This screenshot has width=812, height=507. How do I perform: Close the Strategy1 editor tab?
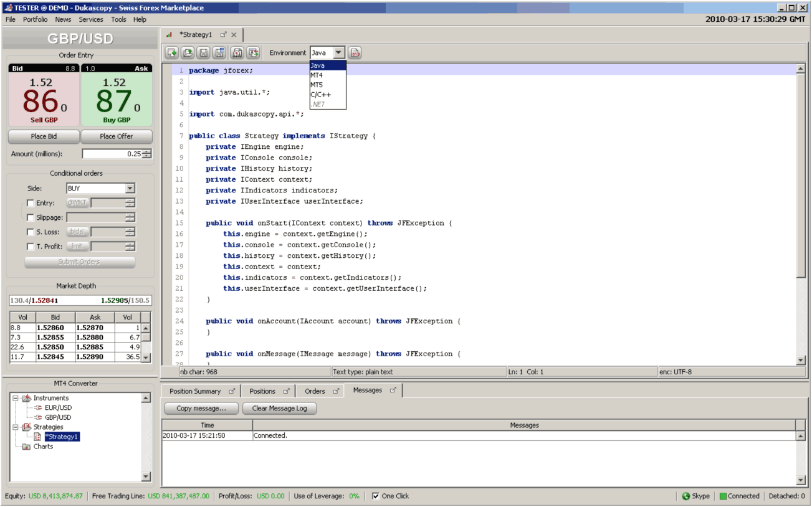click(x=234, y=35)
